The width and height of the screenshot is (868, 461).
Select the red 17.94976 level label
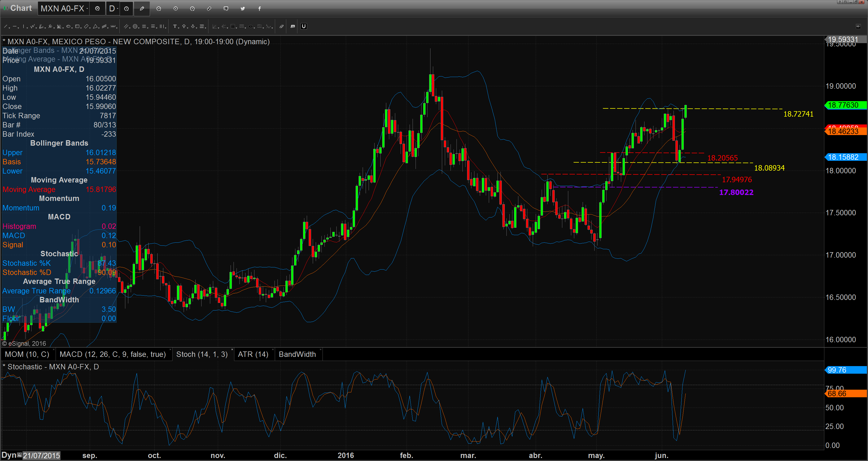(737, 180)
